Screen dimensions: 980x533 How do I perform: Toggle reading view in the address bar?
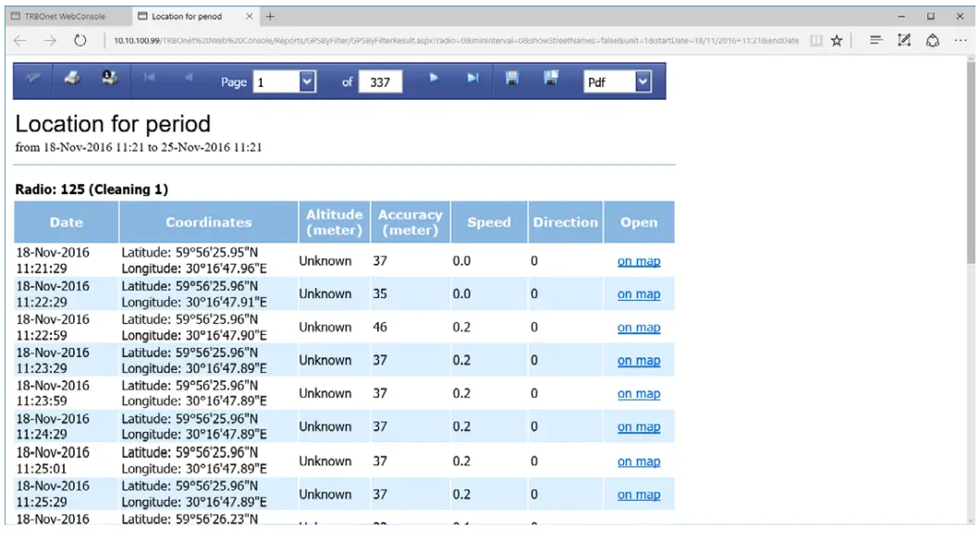(x=817, y=41)
